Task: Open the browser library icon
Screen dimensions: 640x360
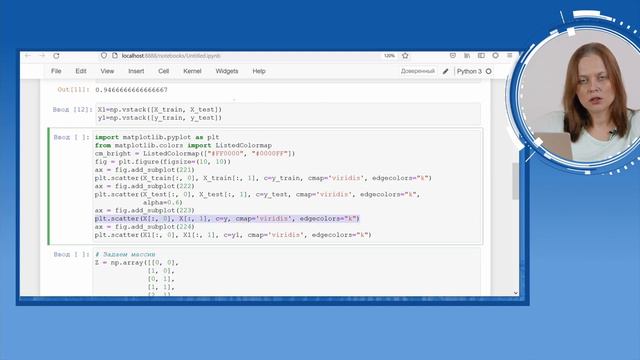Action: [467, 56]
